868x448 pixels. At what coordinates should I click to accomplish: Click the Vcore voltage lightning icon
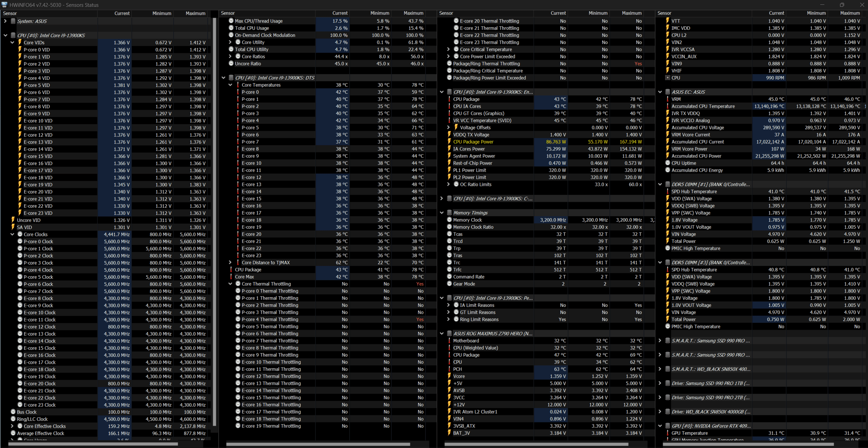[x=449, y=376]
